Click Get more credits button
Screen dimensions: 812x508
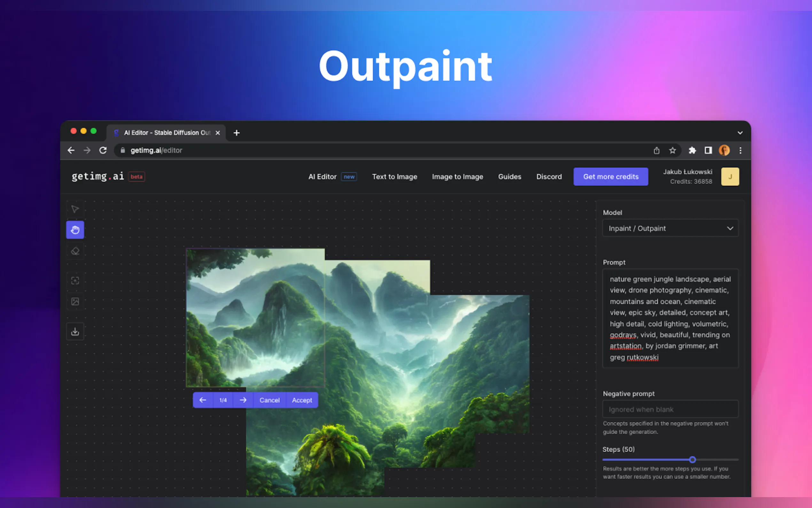click(x=610, y=177)
